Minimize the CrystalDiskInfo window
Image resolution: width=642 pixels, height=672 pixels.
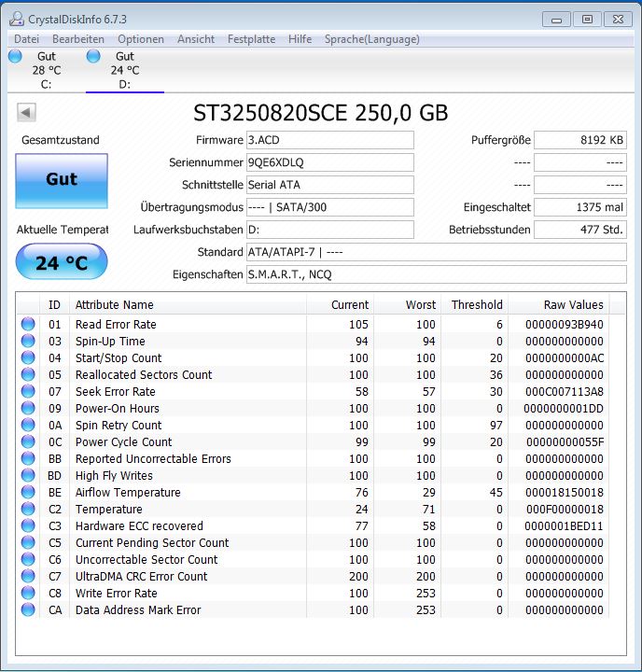pos(556,20)
